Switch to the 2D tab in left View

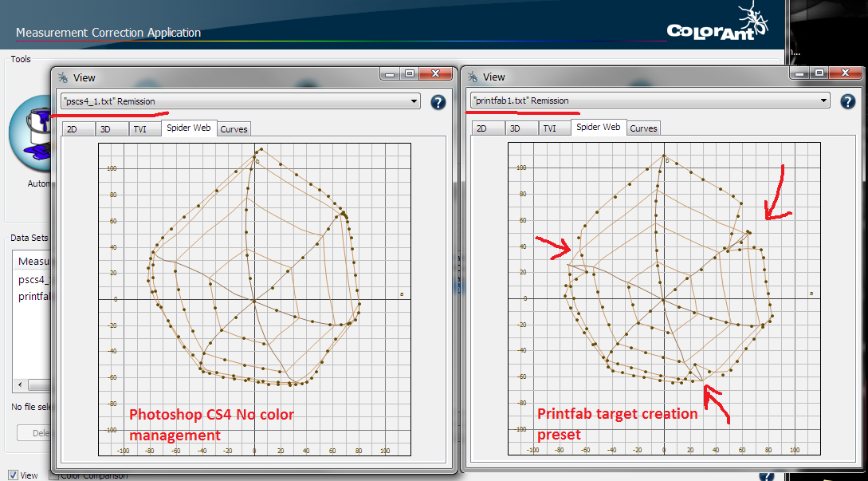(x=73, y=128)
